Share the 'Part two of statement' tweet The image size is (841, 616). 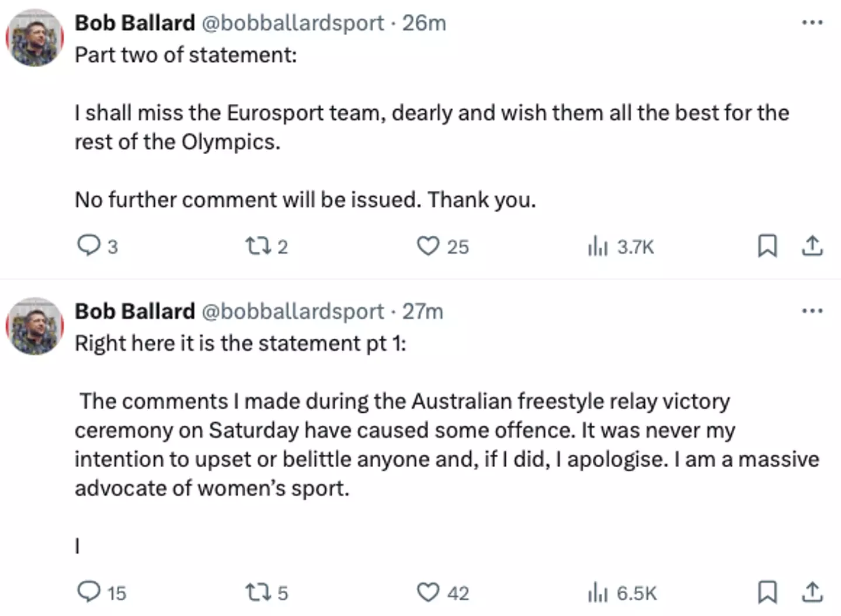[812, 246]
